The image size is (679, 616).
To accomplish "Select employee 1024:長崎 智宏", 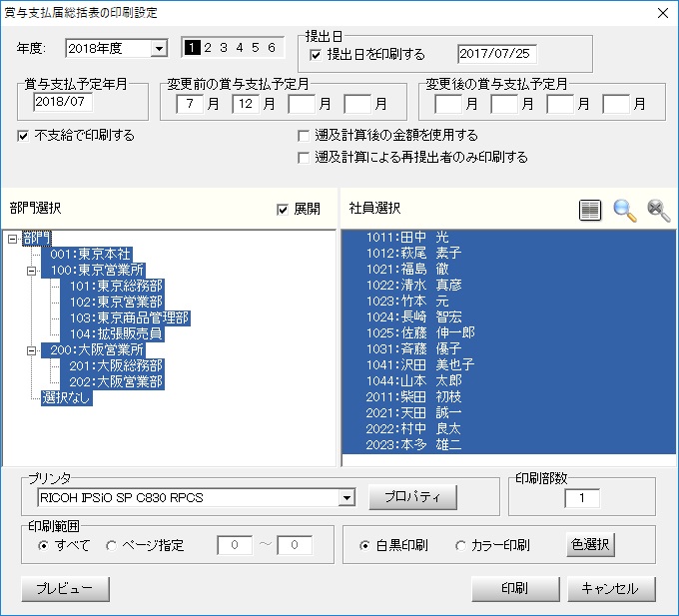I will [508, 317].
